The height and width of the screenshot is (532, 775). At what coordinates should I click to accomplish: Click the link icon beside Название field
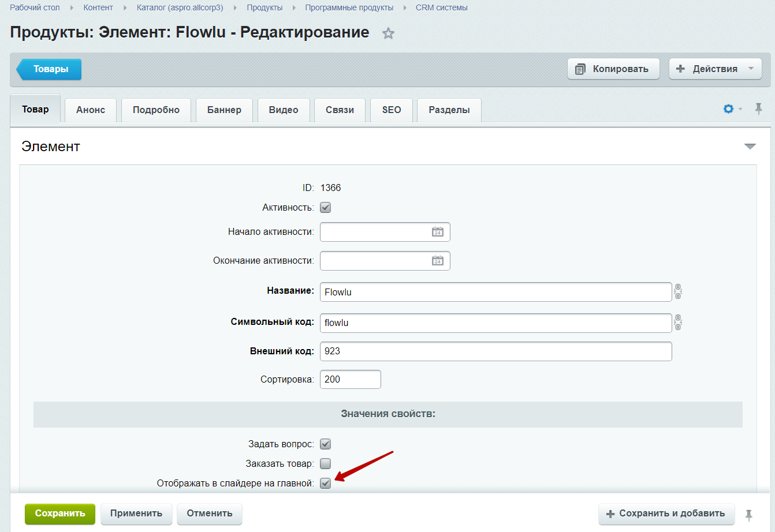pyautogui.click(x=678, y=292)
